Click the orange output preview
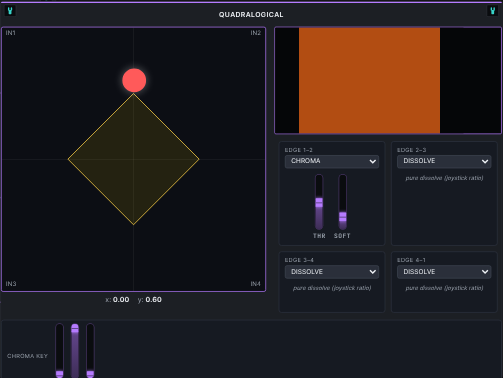Screen dimensions: 503x378 (x=369, y=80)
